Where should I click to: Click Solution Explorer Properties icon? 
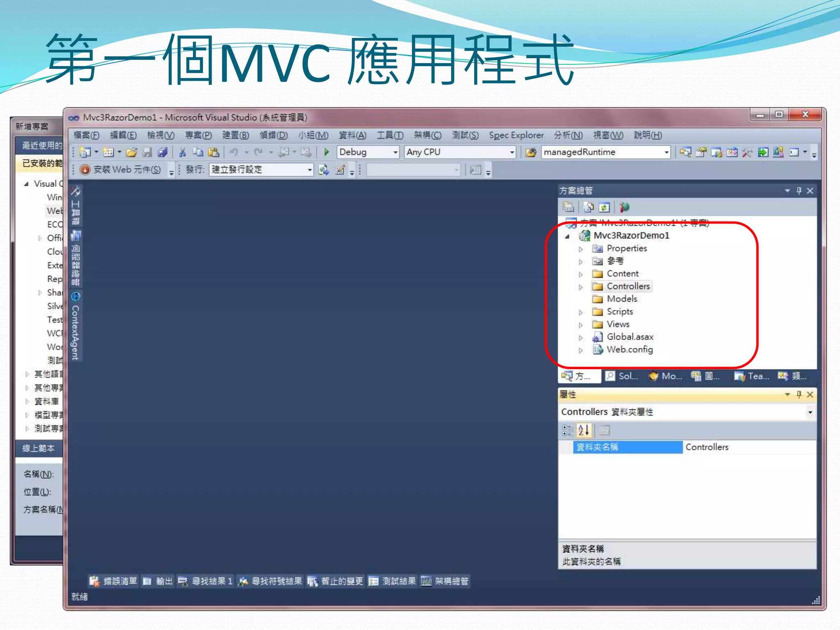click(x=568, y=208)
